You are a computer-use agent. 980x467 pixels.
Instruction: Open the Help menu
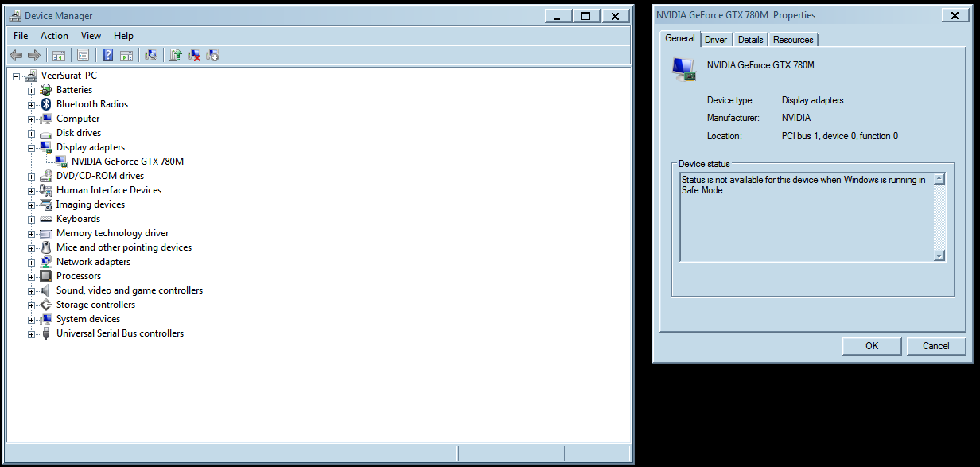pyautogui.click(x=123, y=36)
